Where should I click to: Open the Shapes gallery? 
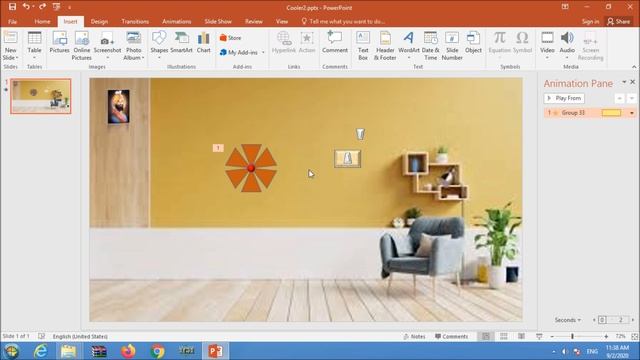coord(159,45)
